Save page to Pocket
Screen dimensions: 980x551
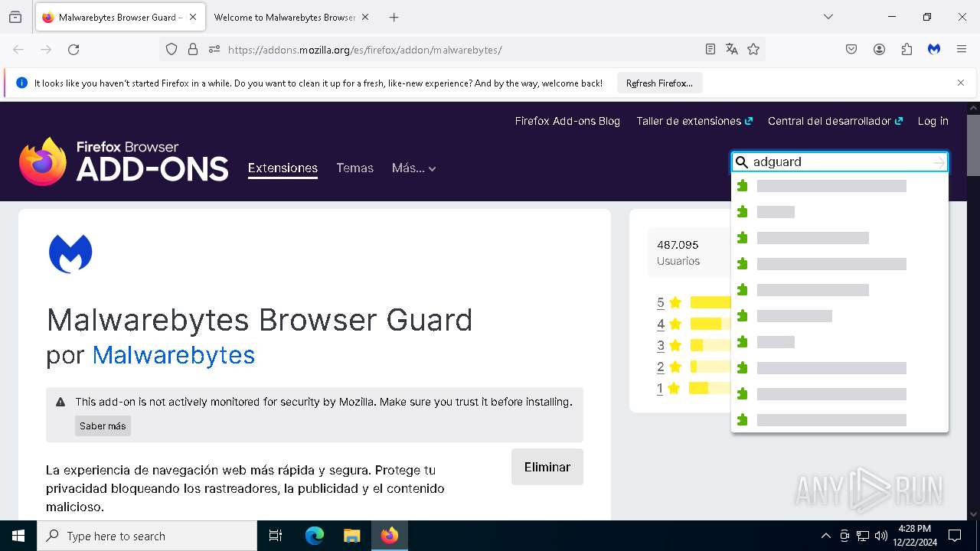(x=851, y=50)
